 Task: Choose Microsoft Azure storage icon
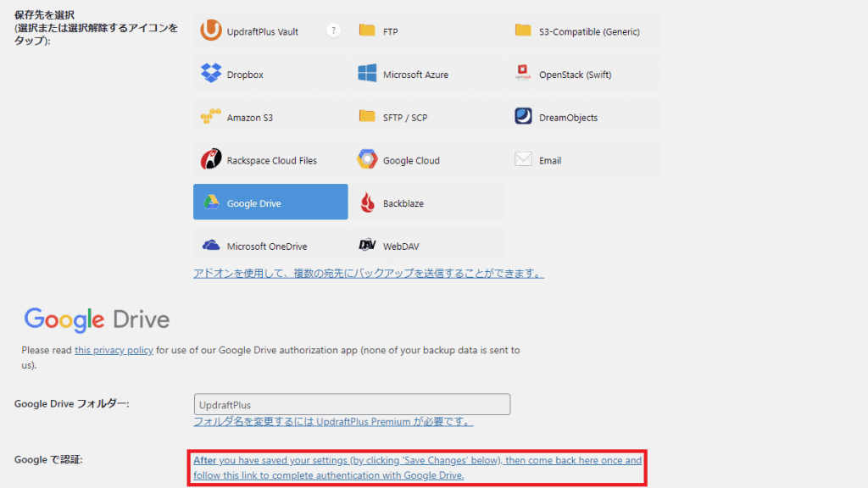[x=367, y=75]
